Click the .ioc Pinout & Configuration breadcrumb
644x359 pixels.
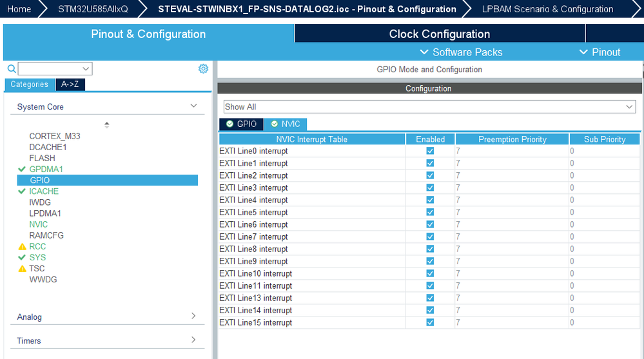[x=307, y=9]
